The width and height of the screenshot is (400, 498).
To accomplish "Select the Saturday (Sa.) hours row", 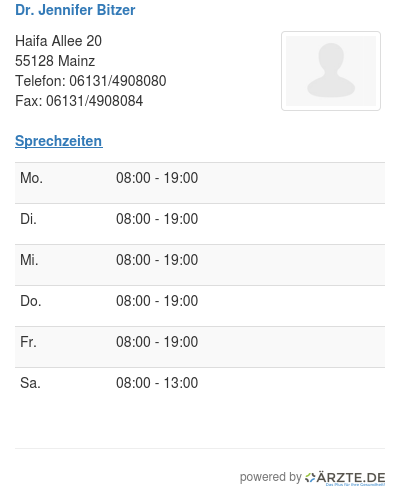I will pos(200,388).
